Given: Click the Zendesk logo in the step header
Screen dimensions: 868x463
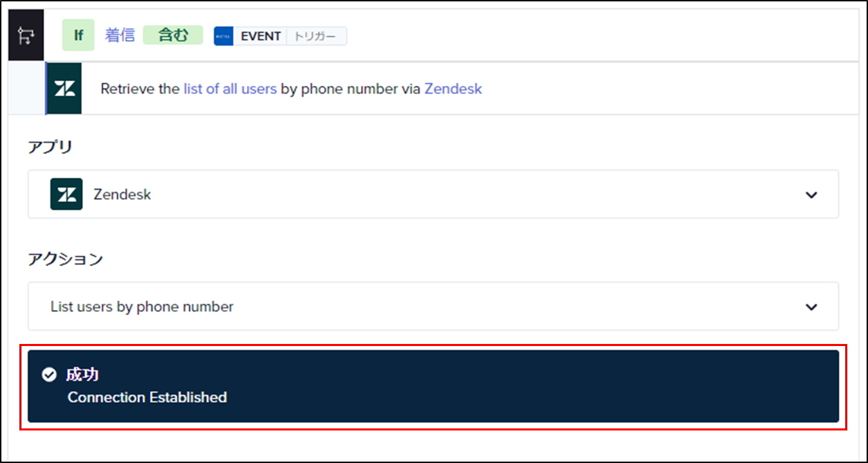Looking at the screenshot, I should click(64, 89).
